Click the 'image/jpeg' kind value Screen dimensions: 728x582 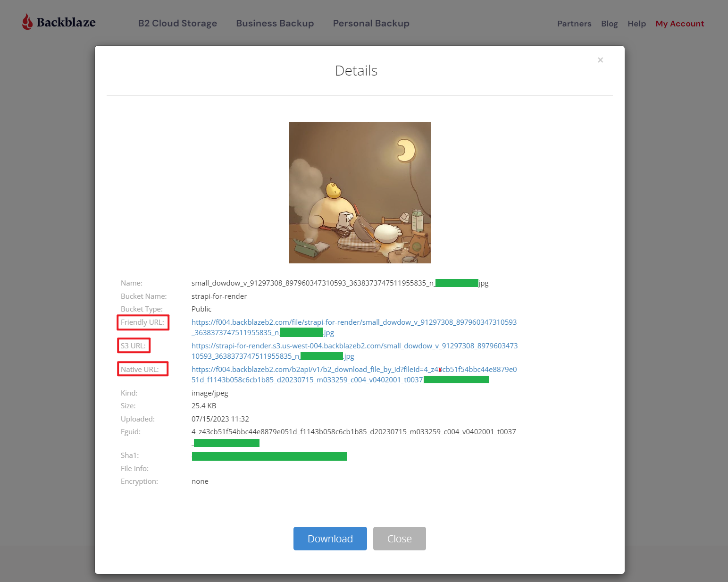point(210,393)
